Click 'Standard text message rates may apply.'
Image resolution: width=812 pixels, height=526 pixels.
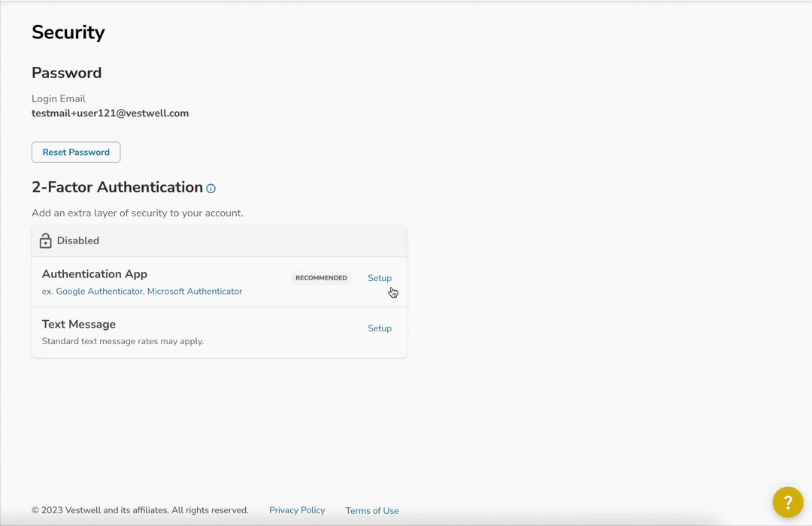coord(123,341)
